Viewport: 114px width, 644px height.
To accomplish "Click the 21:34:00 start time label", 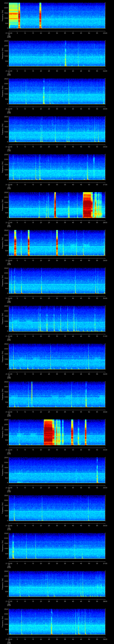I will [9, 487].
